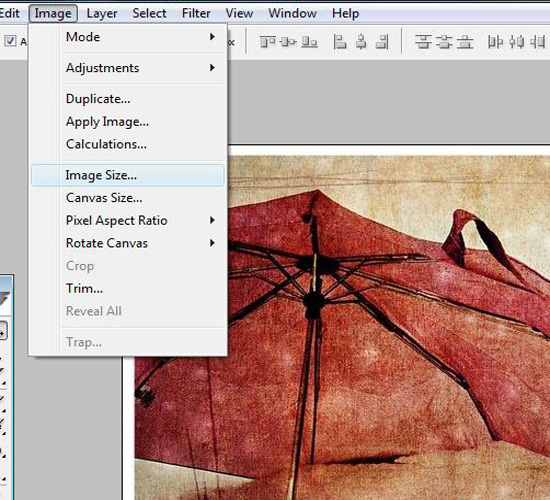Click the Align Horizontal Centers icon

coord(361,42)
